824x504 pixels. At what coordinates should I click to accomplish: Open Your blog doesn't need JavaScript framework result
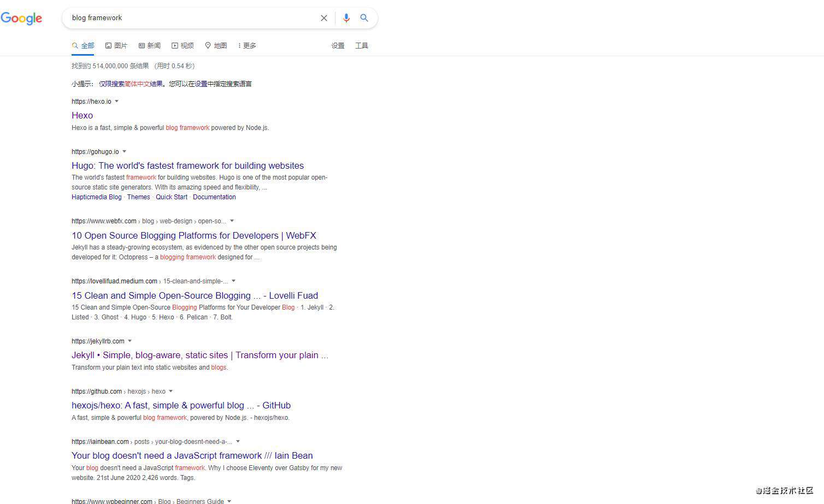click(192, 455)
